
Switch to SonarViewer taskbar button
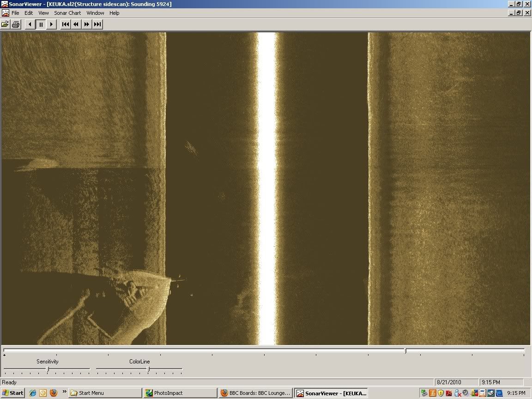click(331, 393)
